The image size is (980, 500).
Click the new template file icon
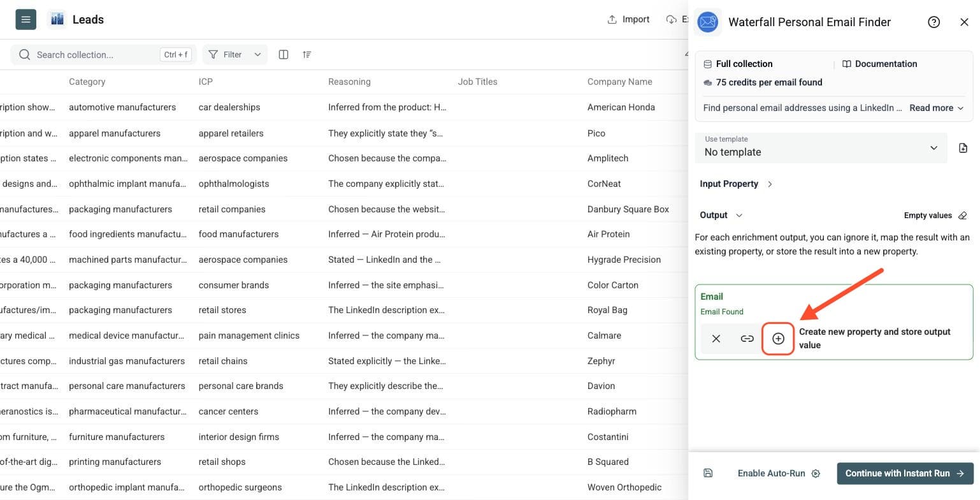tap(963, 148)
